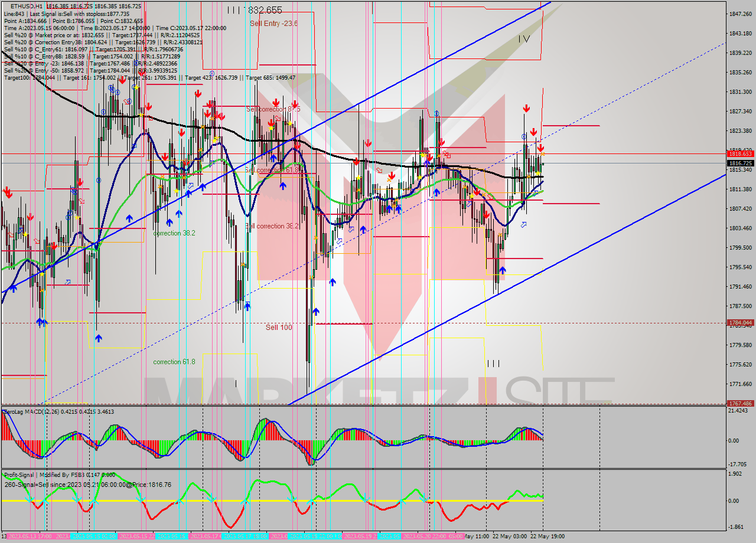This screenshot has height=543, width=756.
Task: Select the 1779.580 price scale value
Action: (741, 345)
